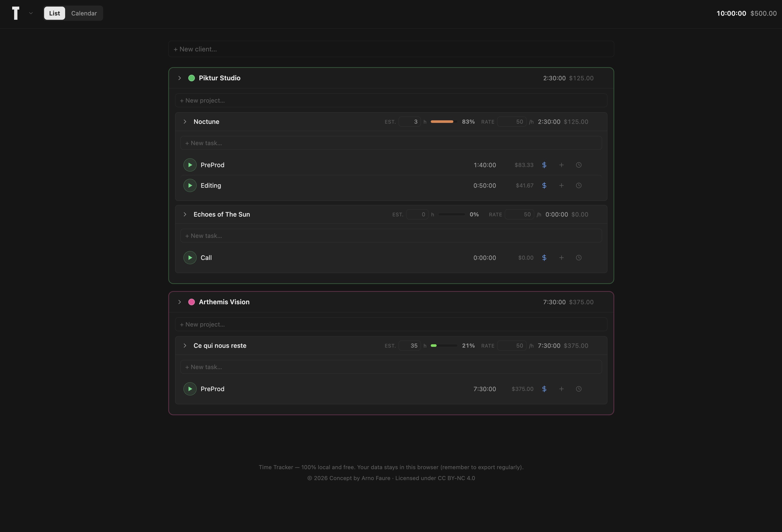Open the dropdown arrow next to T logo
782x532 pixels.
(x=31, y=13)
